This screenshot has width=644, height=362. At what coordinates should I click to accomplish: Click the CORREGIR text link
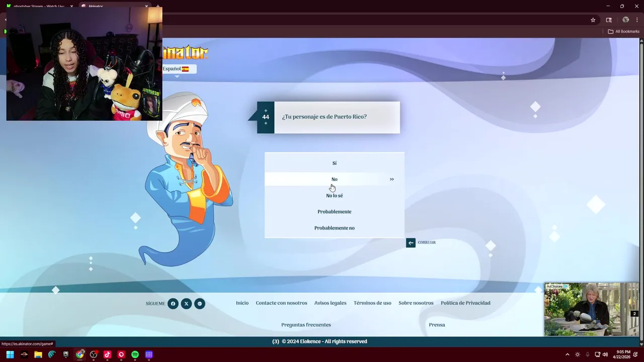(427, 242)
